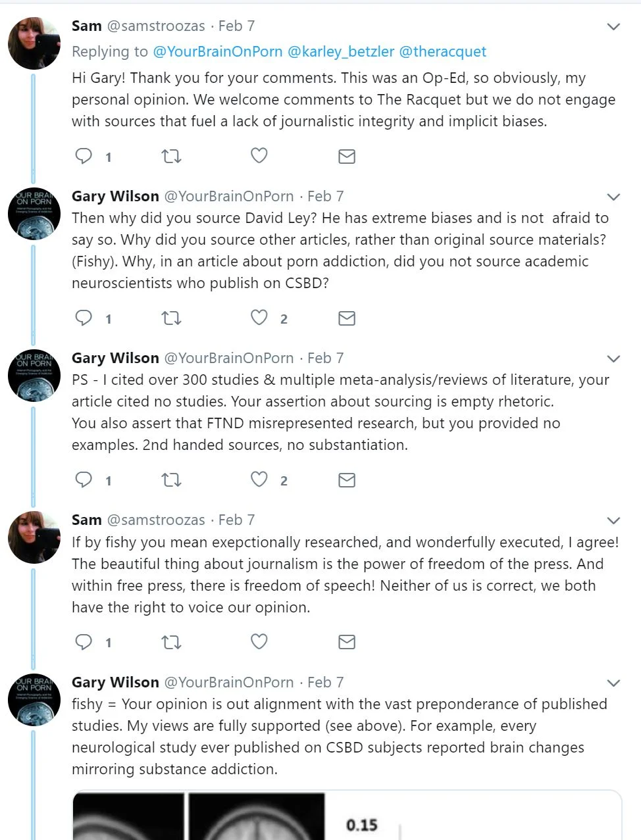This screenshot has height=840, width=641.
Task: Expand the chevron on Gary's PS tweet
Action: pyautogui.click(x=613, y=358)
